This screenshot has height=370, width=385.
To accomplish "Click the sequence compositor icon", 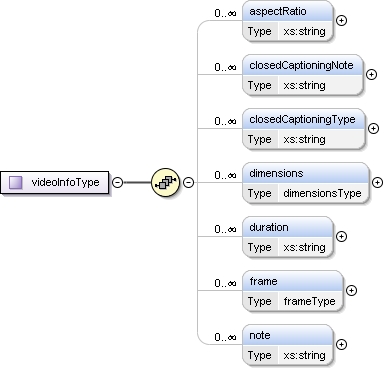I will [x=165, y=182].
